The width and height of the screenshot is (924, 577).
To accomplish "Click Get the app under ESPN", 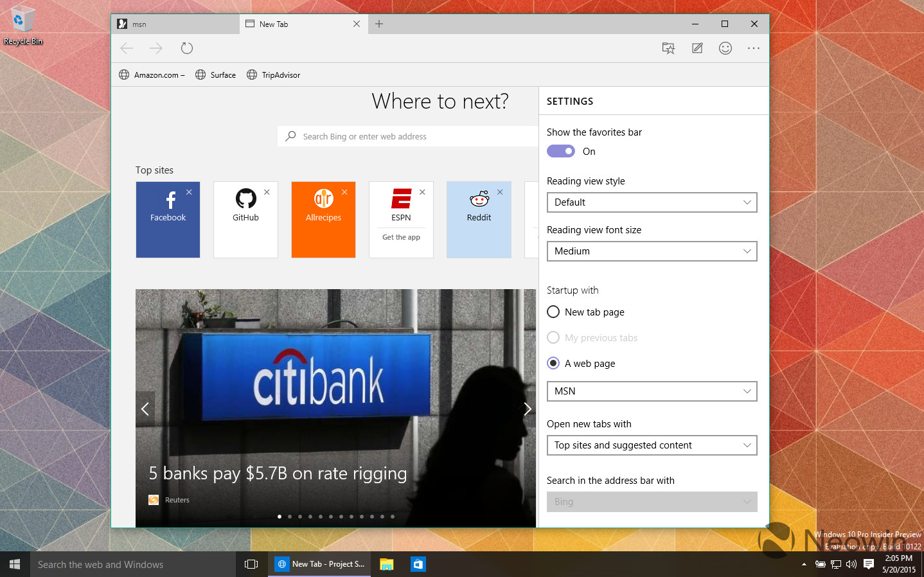I will (x=401, y=236).
